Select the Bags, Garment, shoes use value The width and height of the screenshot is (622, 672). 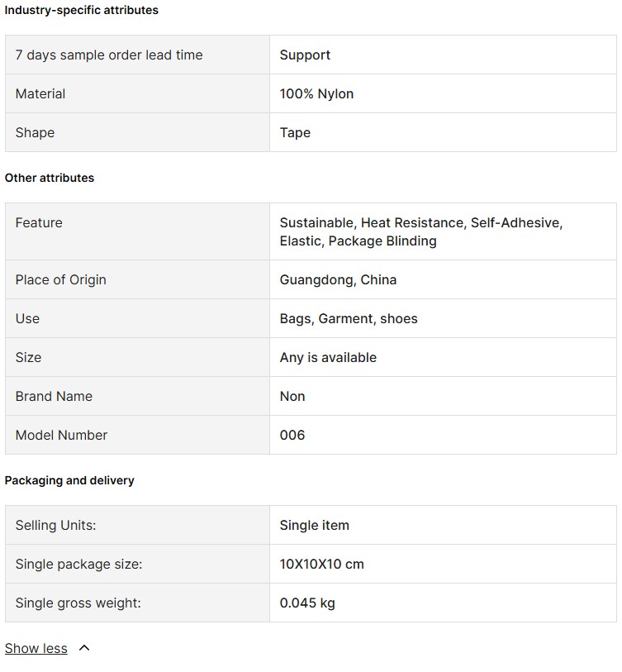click(349, 319)
